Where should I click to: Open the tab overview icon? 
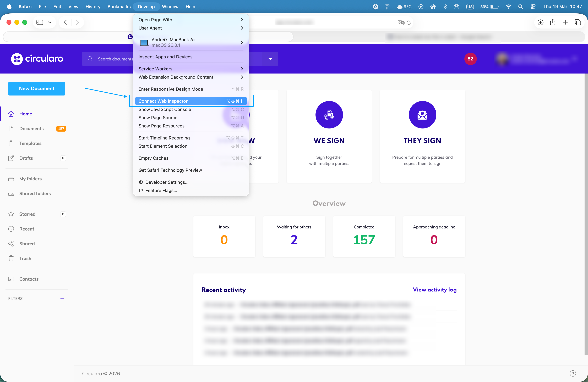click(x=578, y=23)
